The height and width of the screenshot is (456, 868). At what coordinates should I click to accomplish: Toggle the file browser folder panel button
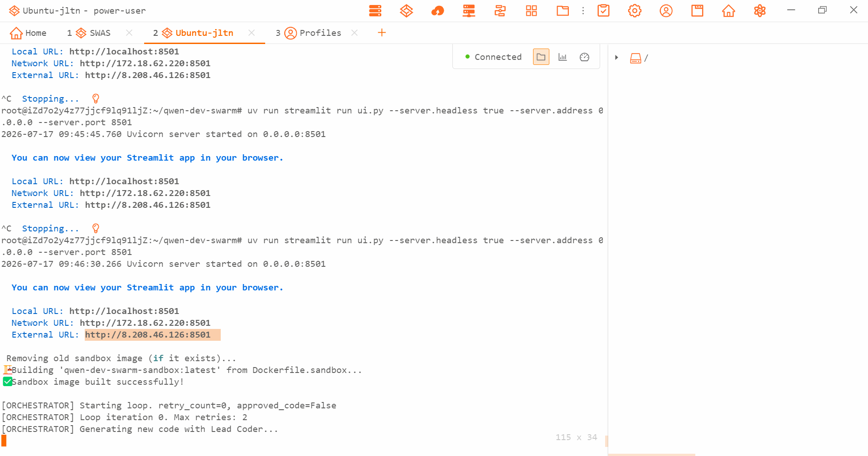pos(541,57)
